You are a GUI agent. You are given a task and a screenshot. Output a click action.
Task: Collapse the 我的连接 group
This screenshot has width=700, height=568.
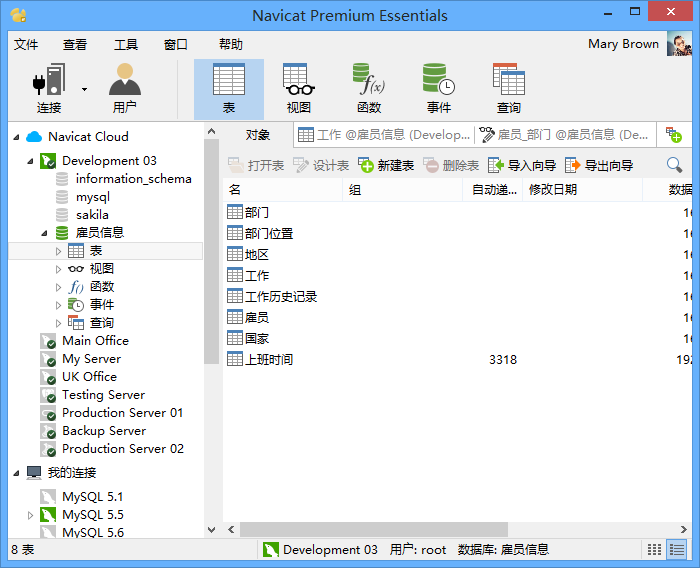click(17, 473)
